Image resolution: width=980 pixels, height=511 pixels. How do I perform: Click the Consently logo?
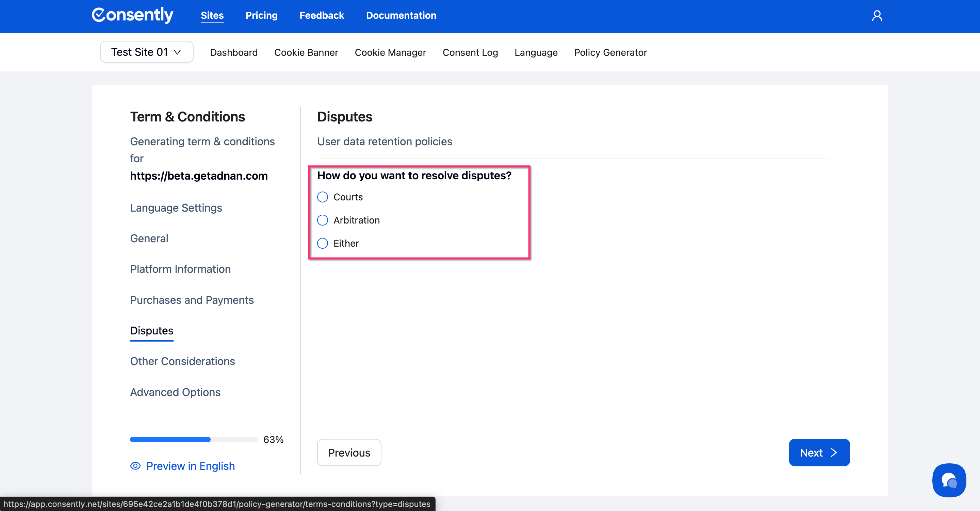pos(132,15)
